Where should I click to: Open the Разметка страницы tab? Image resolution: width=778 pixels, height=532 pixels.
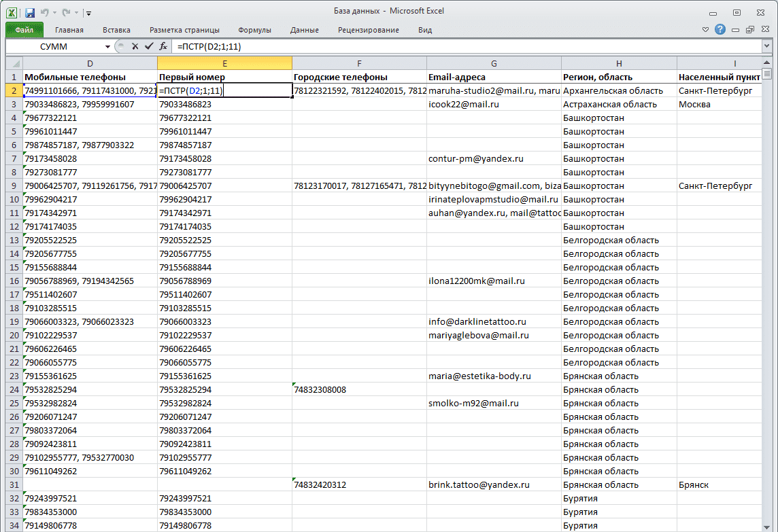point(184,30)
